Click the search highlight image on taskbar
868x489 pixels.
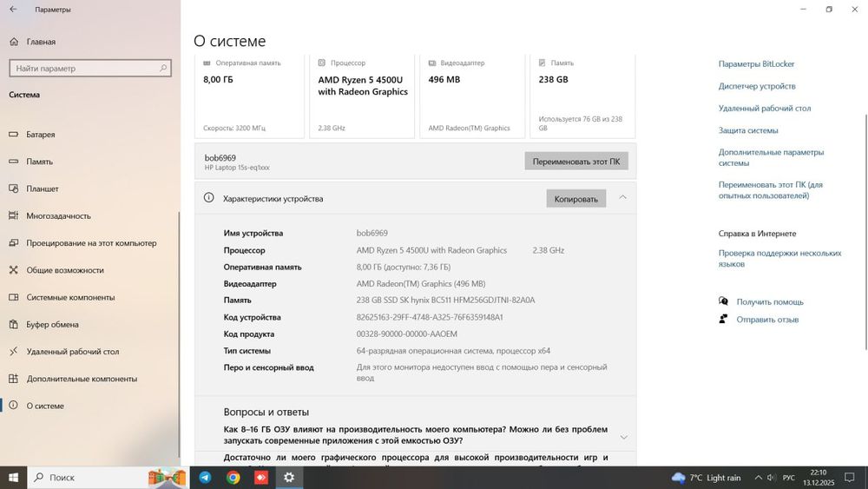pyautogui.click(x=167, y=477)
